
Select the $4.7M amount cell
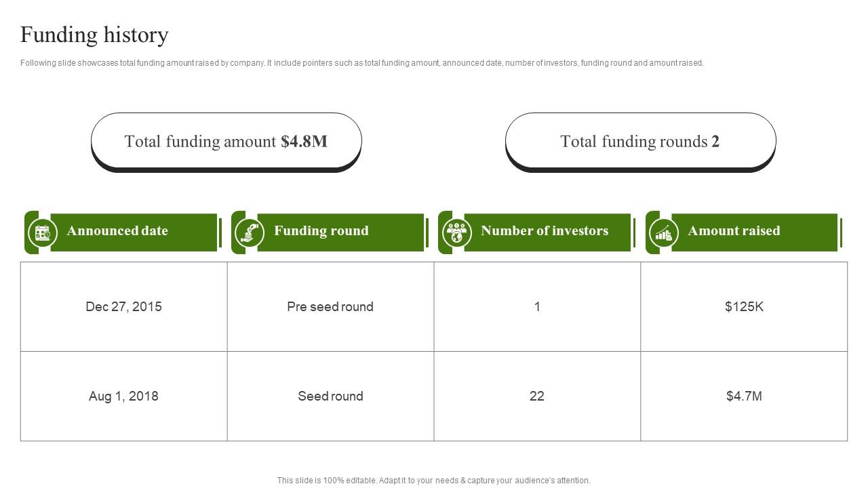[x=744, y=396]
